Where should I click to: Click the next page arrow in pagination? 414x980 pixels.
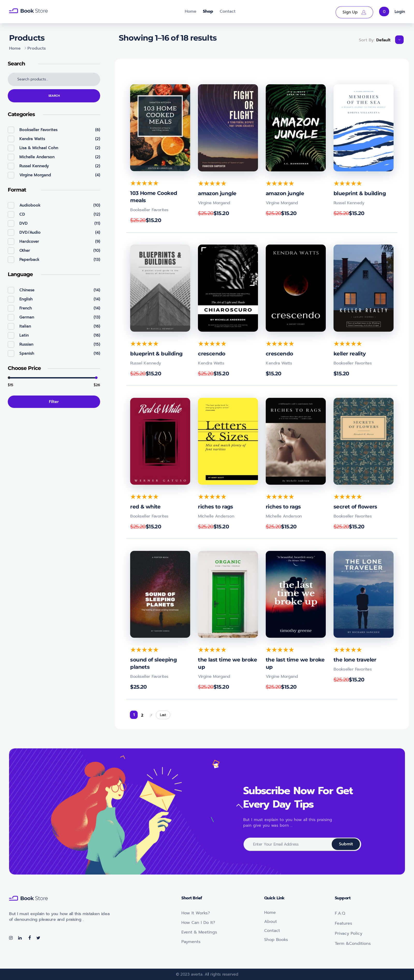coord(151,715)
